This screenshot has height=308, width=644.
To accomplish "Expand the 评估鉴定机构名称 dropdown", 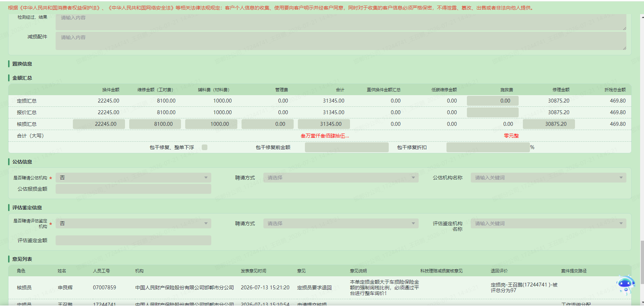I will pos(549,223).
